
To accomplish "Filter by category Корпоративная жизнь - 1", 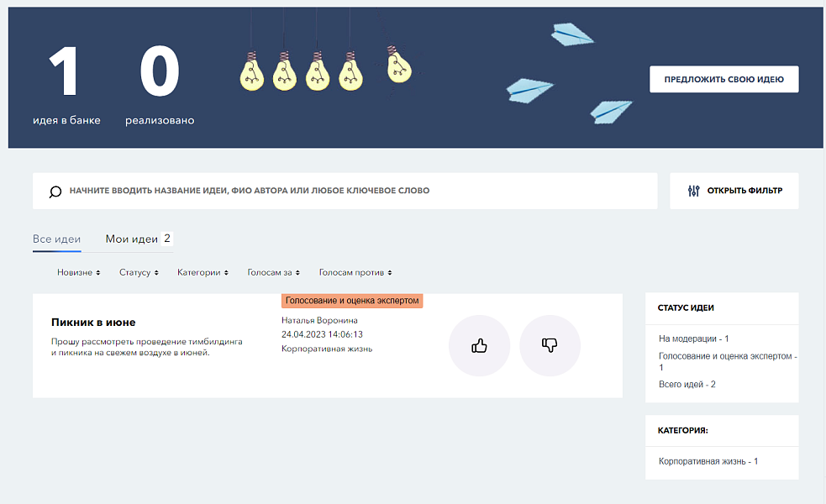I will (708, 461).
